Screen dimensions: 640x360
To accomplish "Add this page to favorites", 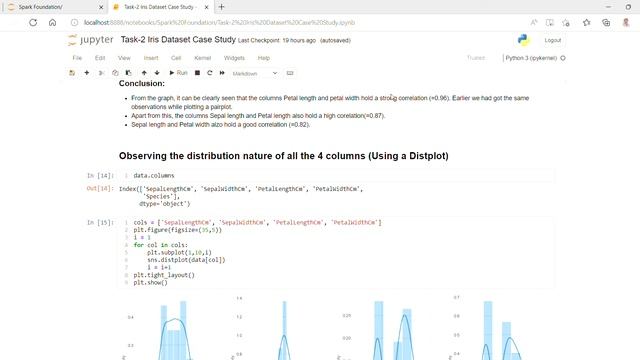I will (566, 22).
